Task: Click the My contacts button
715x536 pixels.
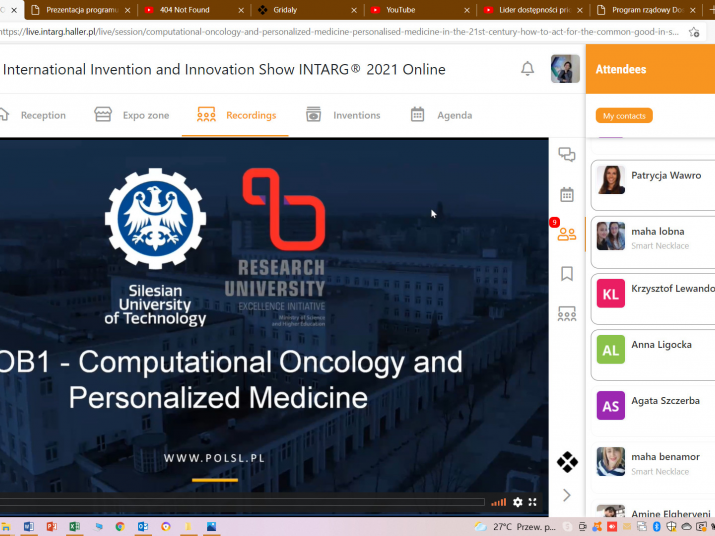Action: [x=624, y=116]
